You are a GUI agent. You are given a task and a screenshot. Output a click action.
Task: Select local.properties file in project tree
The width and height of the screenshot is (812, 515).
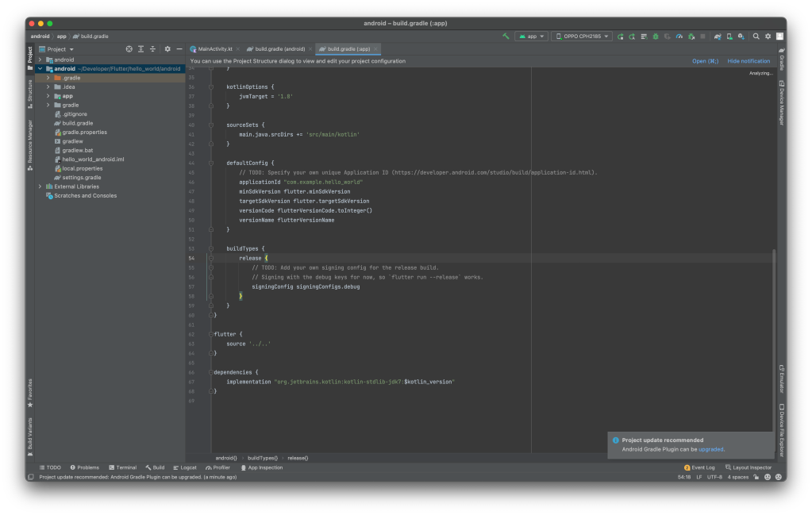82,168
